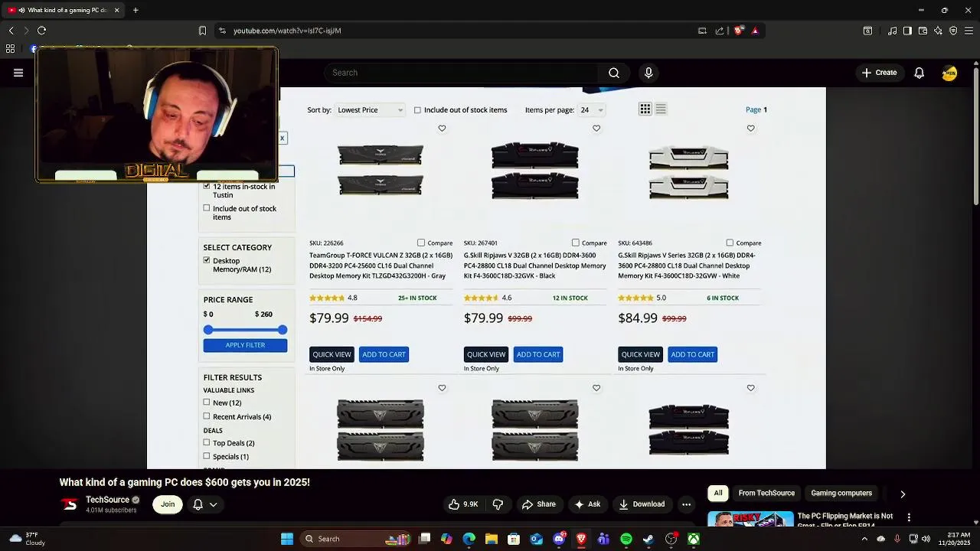Bookmark this page from the address bar
Screen dimensions: 980x551
pos(202,31)
